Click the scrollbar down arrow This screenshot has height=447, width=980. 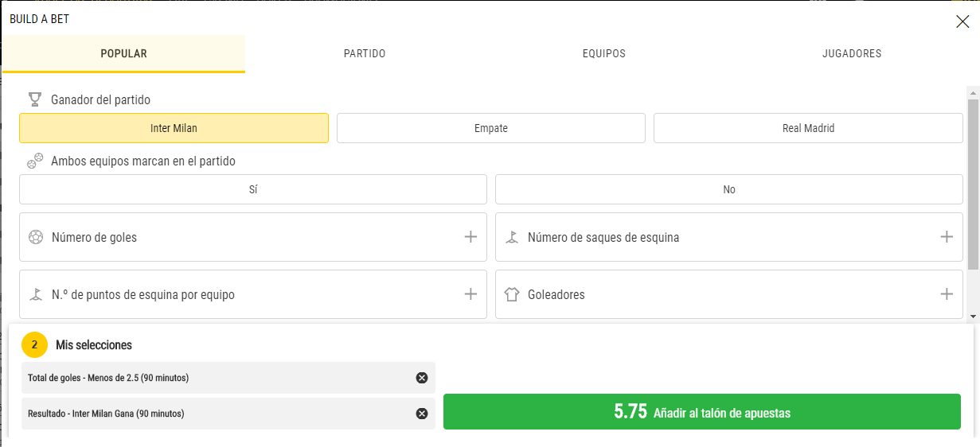click(973, 316)
